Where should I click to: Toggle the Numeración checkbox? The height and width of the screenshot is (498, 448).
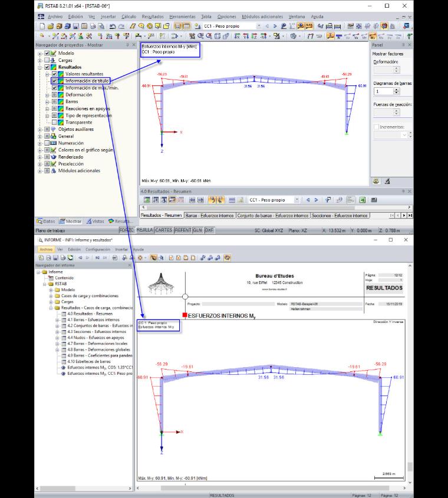point(47,143)
